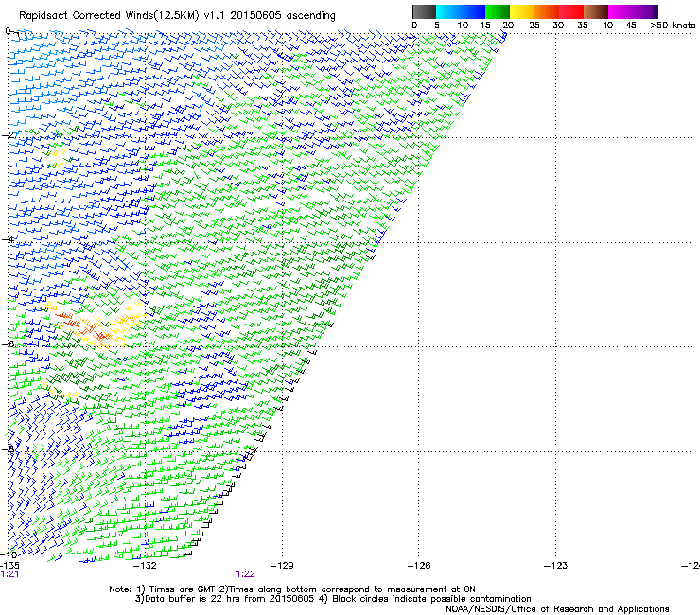Click the latitude label '-4'
The height and width of the screenshot is (615, 700).
[x=8, y=239]
